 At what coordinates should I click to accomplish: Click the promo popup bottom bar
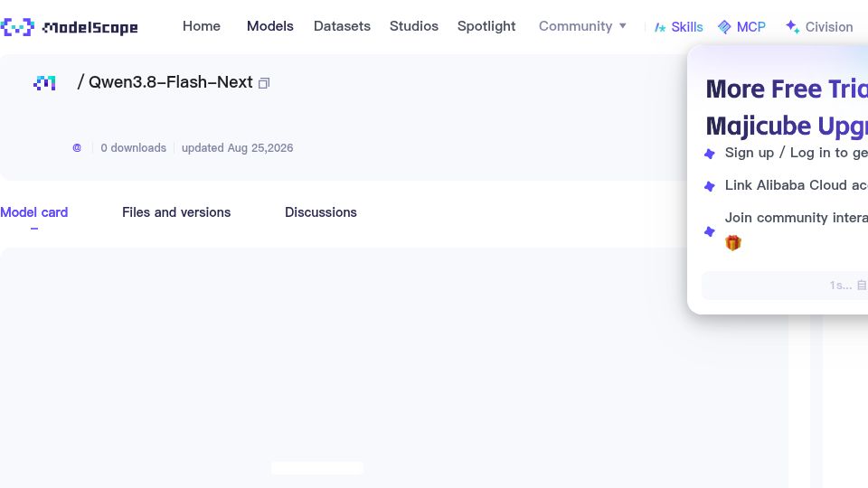[785, 286]
